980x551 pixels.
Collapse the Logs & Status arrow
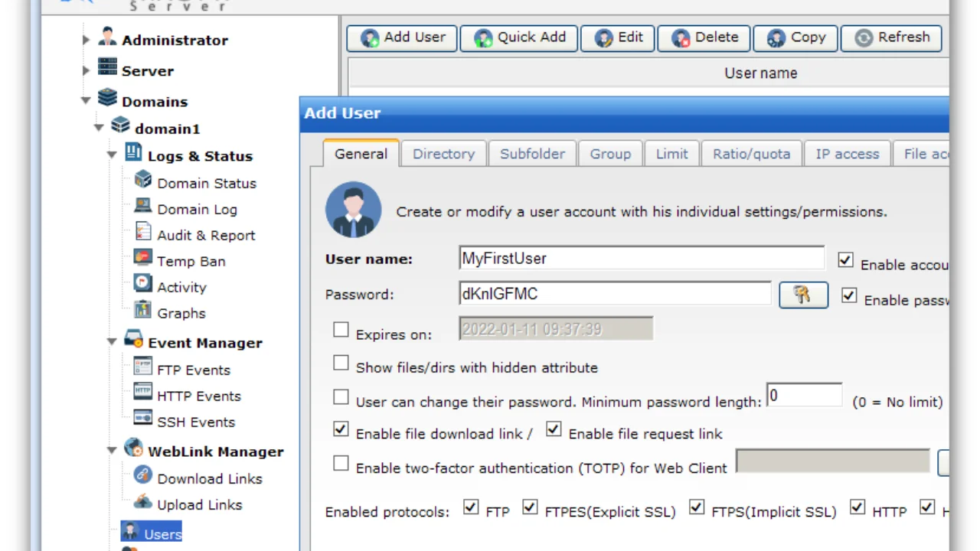pyautogui.click(x=112, y=155)
